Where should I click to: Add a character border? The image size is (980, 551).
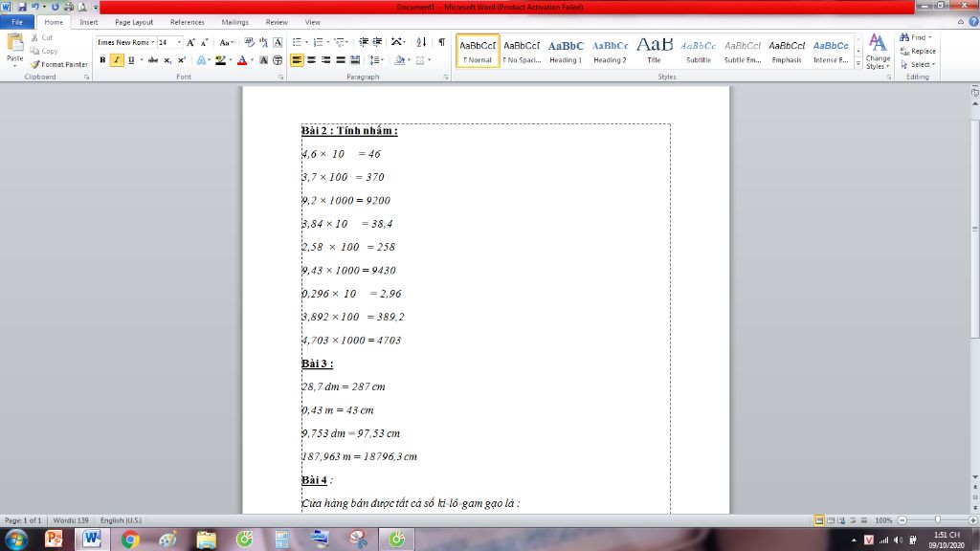[x=278, y=42]
